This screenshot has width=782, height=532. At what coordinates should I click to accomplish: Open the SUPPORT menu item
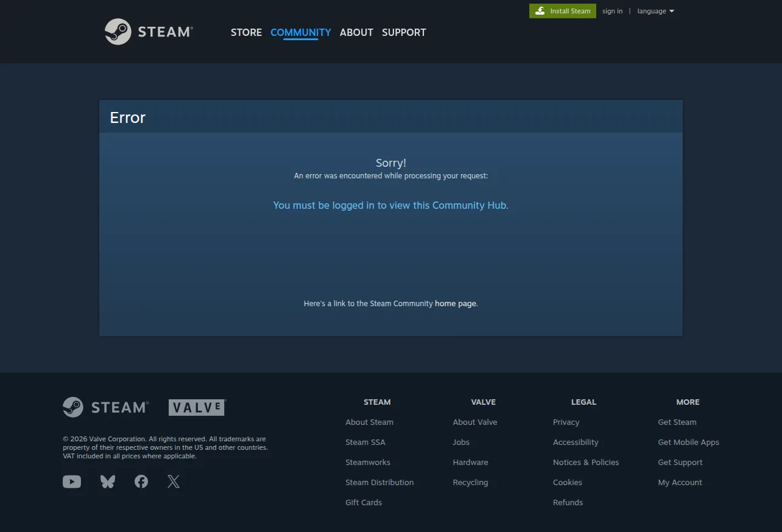point(404,32)
